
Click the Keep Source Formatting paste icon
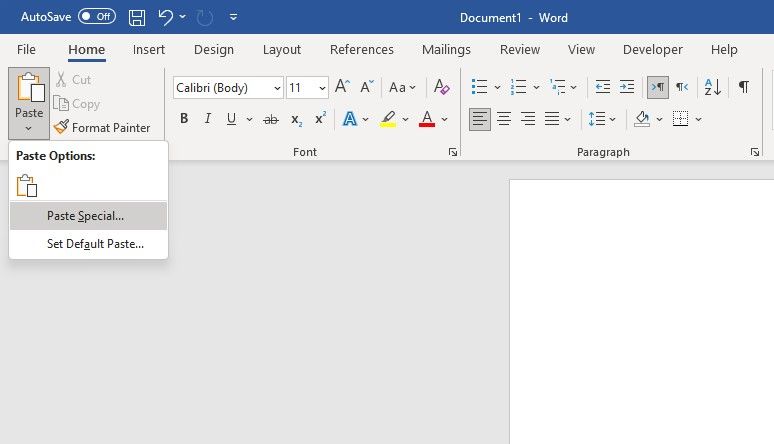[27, 185]
